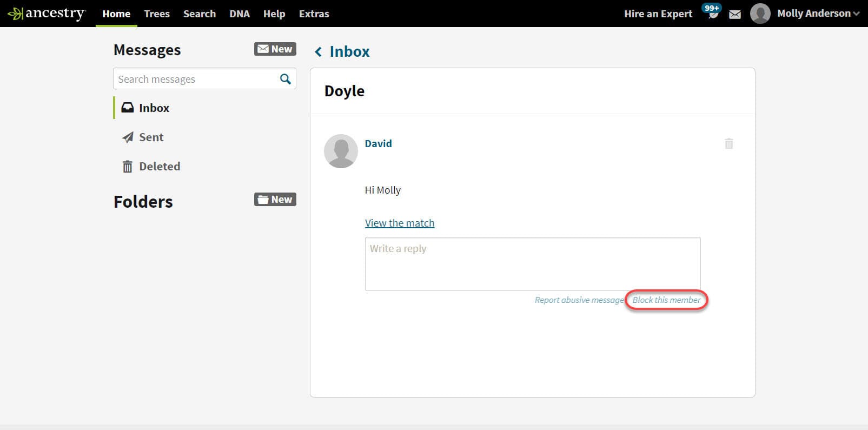Click Block this member link

(x=666, y=300)
